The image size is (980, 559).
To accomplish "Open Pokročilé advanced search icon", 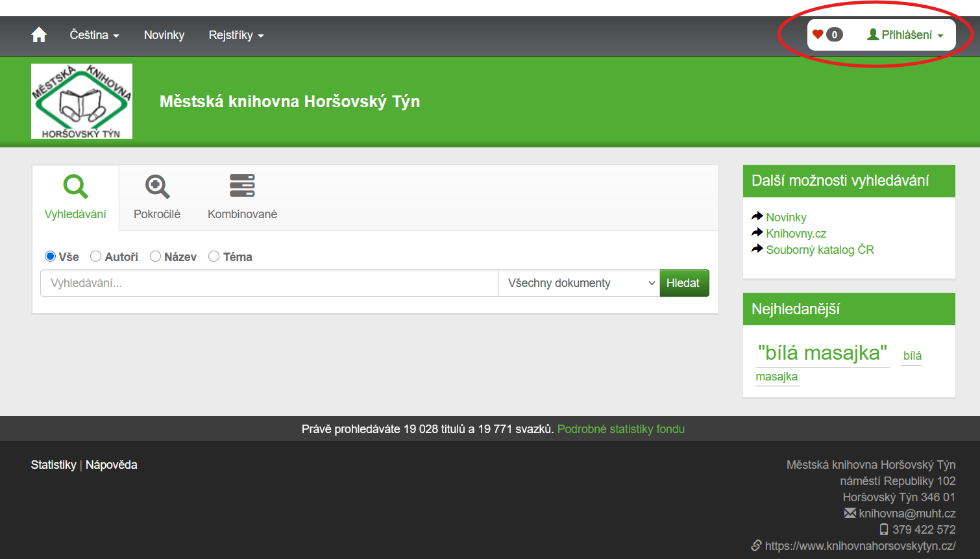I will point(157,186).
